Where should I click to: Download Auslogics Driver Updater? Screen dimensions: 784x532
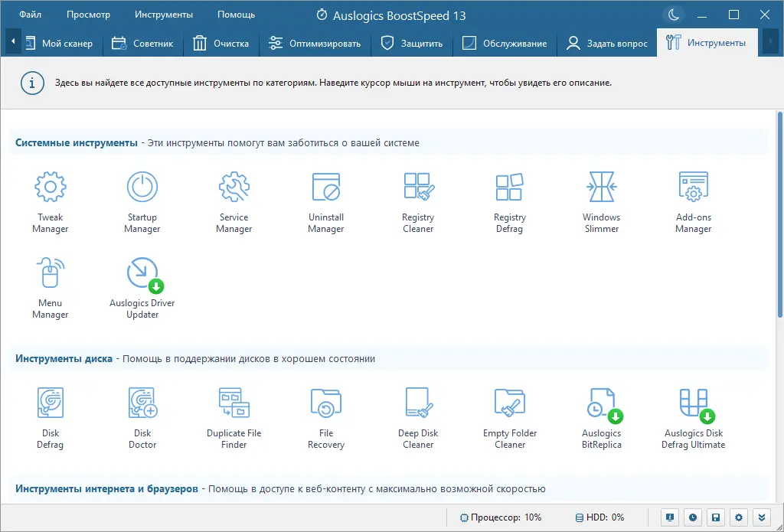142,288
